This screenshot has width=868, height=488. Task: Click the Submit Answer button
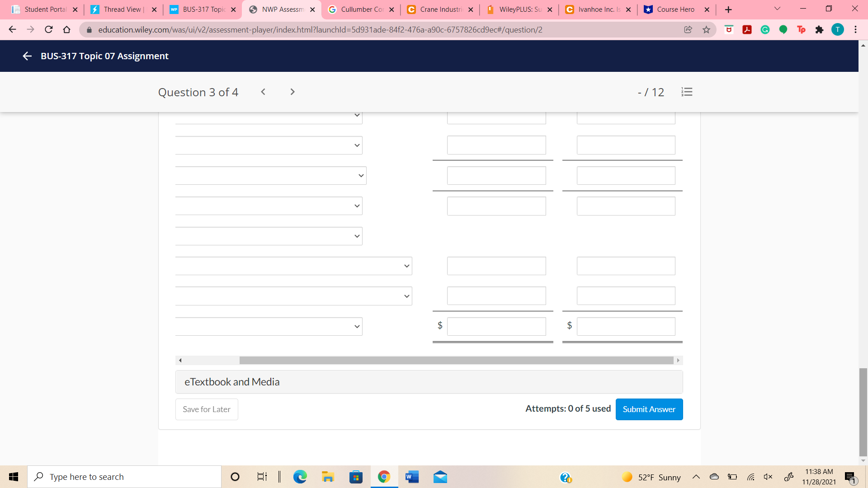[x=649, y=409]
